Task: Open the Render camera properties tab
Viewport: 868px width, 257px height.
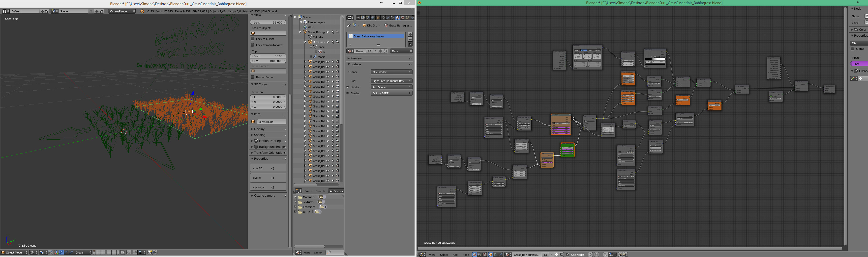Action: click(358, 18)
